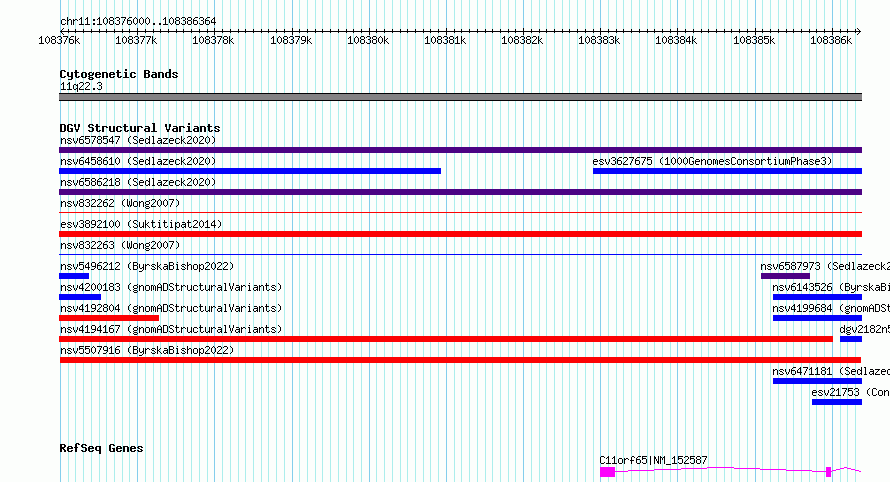Click the large magenta C11orf65 exon block
890x482 pixels.
(607, 472)
